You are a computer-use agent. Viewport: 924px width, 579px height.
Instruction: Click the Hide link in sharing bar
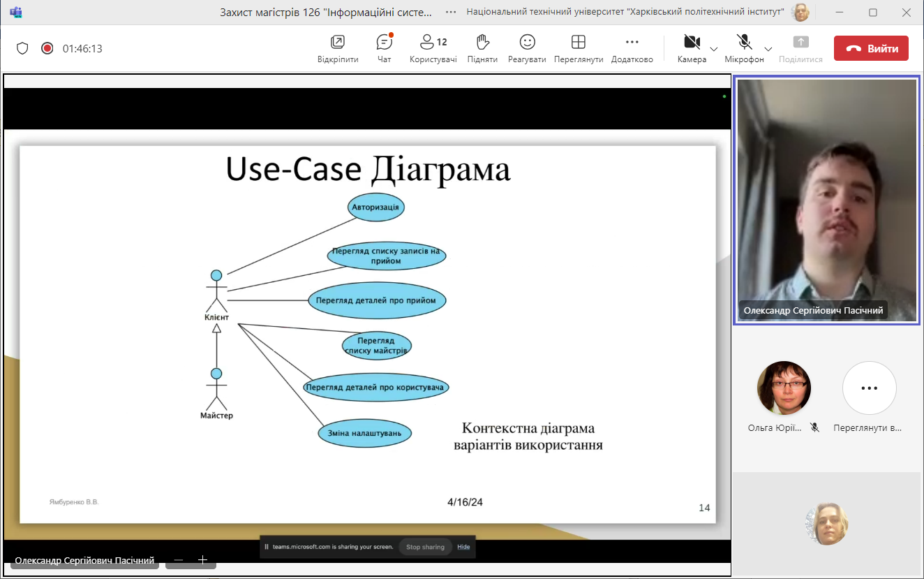[463, 547]
